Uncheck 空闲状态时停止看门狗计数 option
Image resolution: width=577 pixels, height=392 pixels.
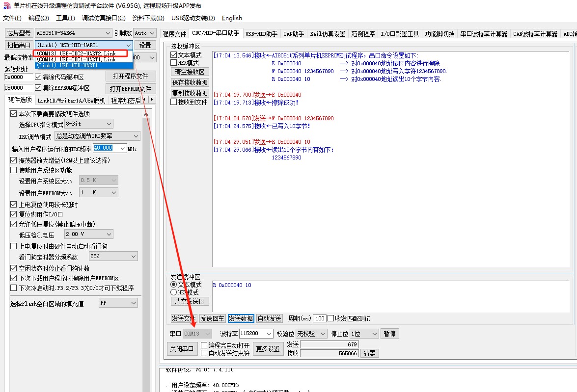click(x=14, y=268)
